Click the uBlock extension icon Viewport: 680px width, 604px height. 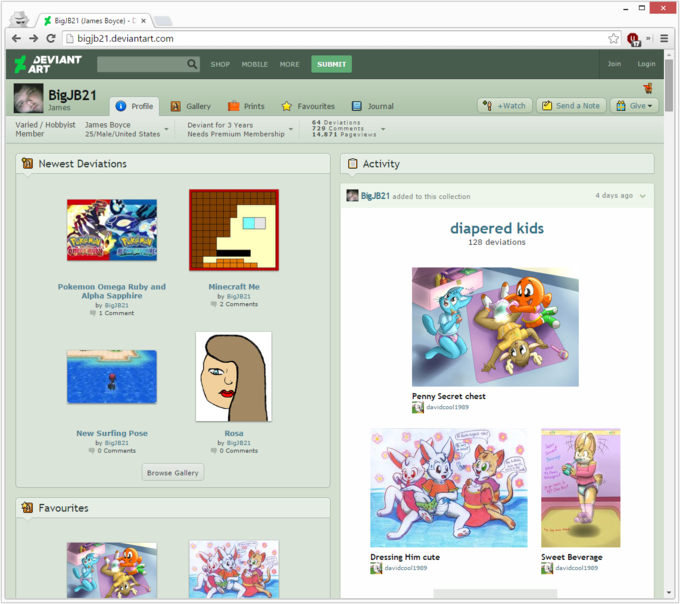point(633,39)
